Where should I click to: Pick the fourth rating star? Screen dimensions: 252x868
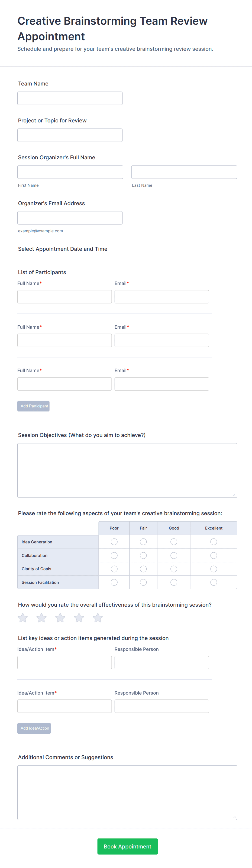click(x=79, y=618)
